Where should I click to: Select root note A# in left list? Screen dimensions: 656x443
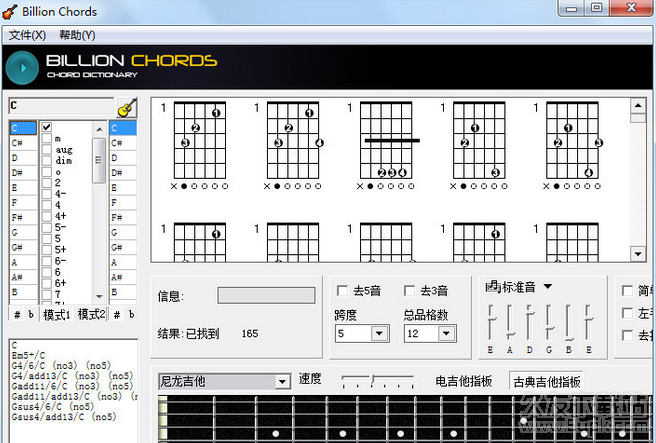[23, 277]
